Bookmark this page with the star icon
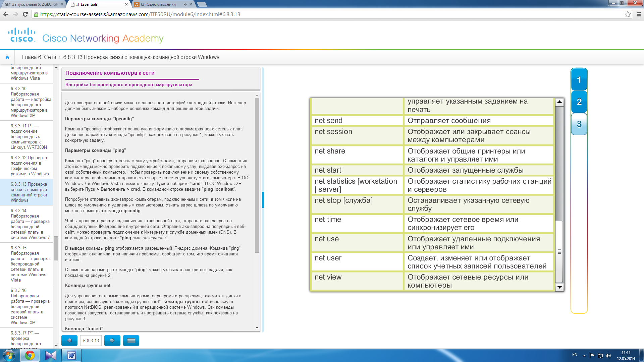The width and height of the screenshot is (644, 362). [628, 14]
